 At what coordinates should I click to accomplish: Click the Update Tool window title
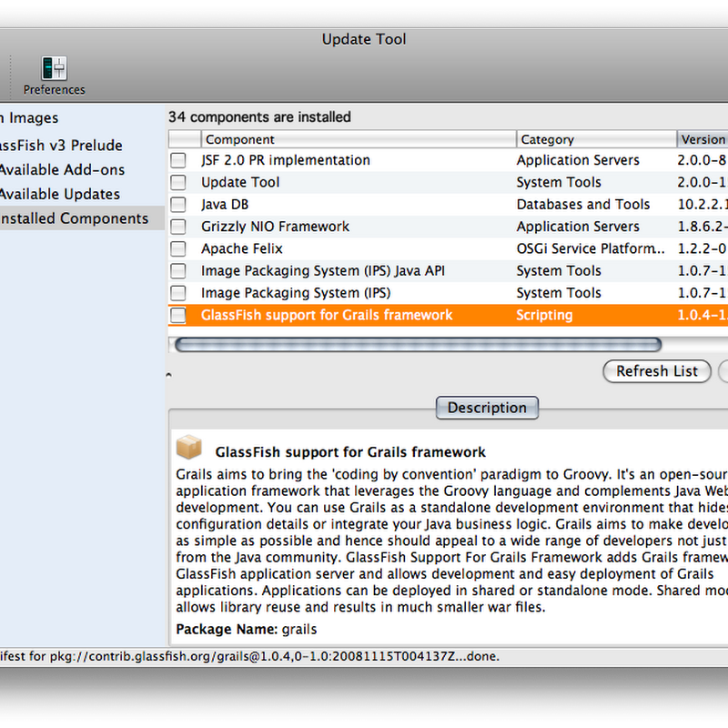(x=364, y=39)
